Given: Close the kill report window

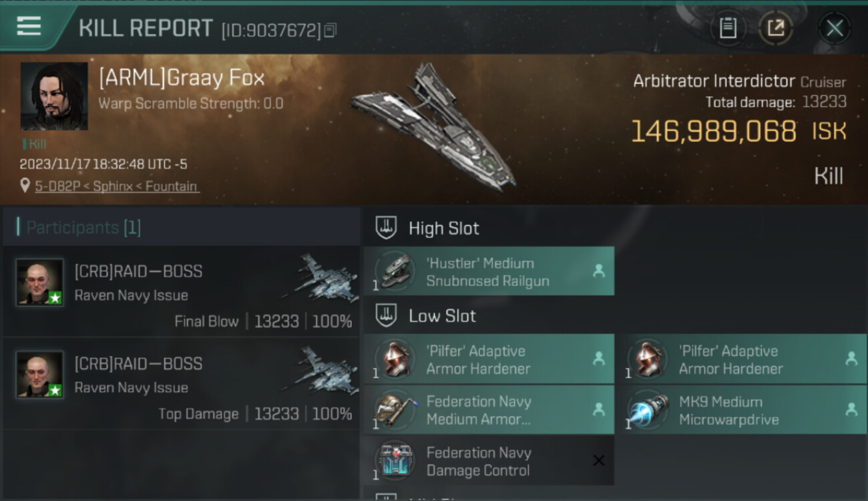Looking at the screenshot, I should pos(834,28).
